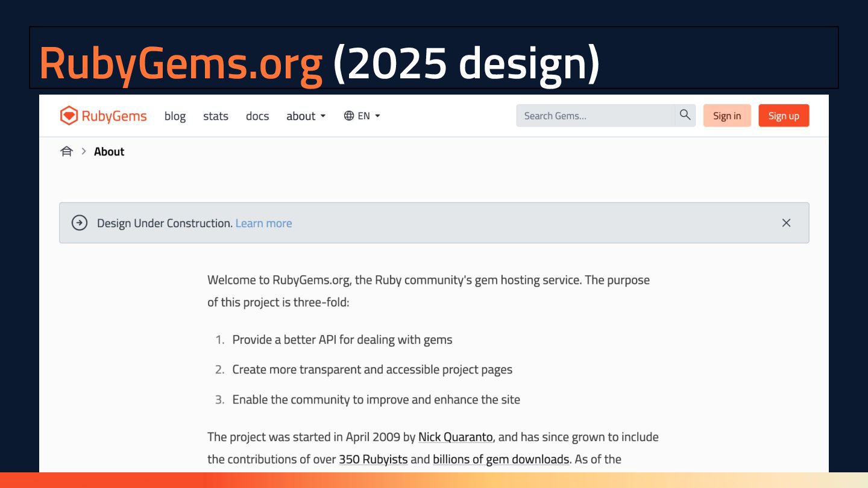Click the magnifying glass search button

click(x=685, y=116)
